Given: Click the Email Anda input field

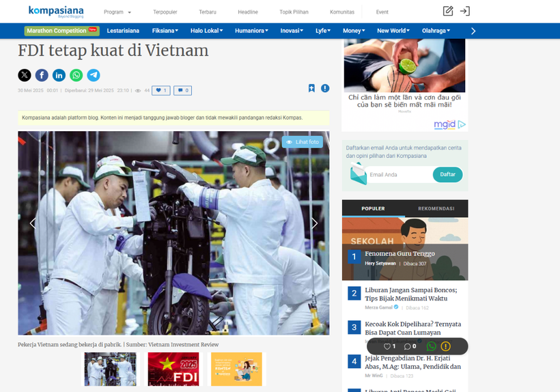Looking at the screenshot, I should 399,175.
